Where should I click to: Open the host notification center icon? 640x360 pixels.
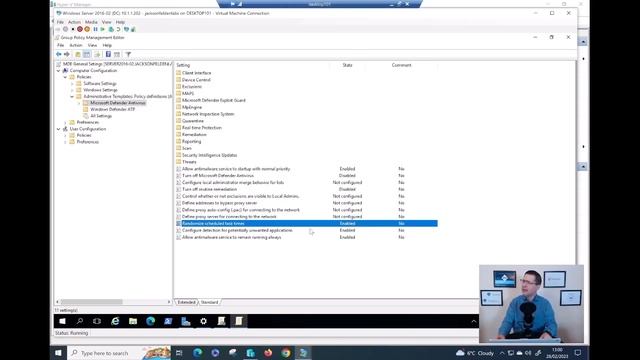point(578,353)
